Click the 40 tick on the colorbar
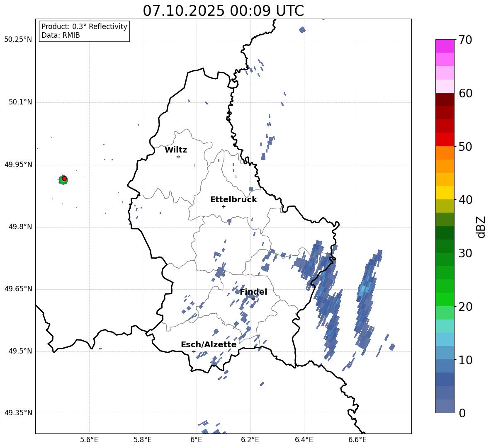The height and width of the screenshot is (448, 491). pos(465,200)
